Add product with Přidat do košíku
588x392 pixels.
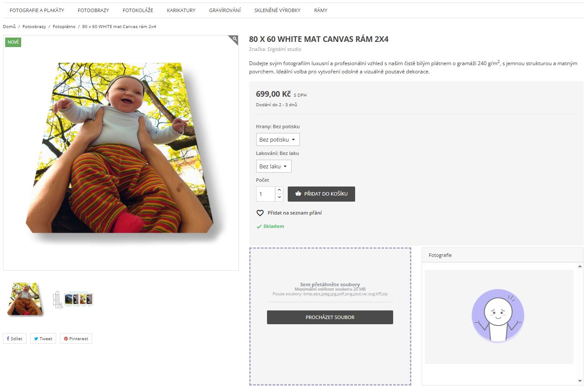(x=321, y=194)
